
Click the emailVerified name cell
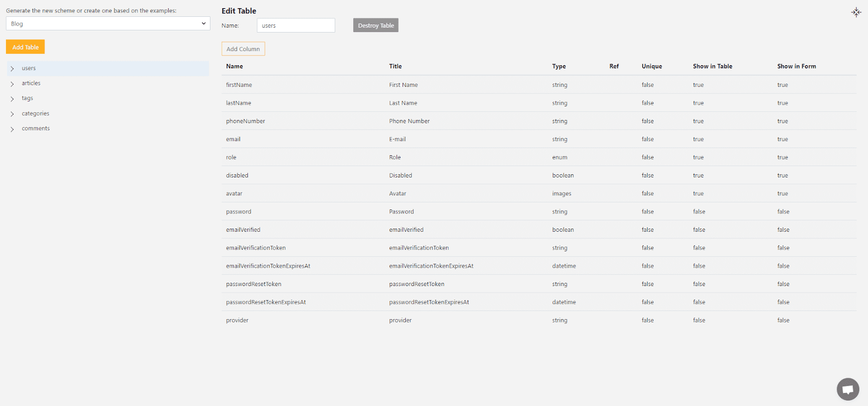(243, 230)
